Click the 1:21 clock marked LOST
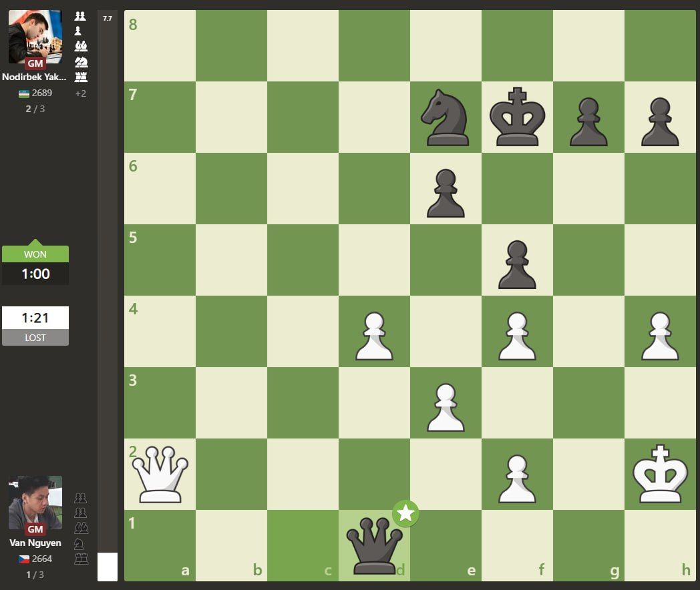The width and height of the screenshot is (700, 590). 35,318
